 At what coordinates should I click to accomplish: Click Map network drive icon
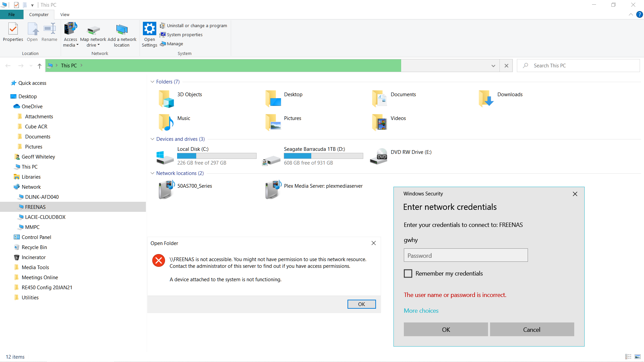(93, 30)
